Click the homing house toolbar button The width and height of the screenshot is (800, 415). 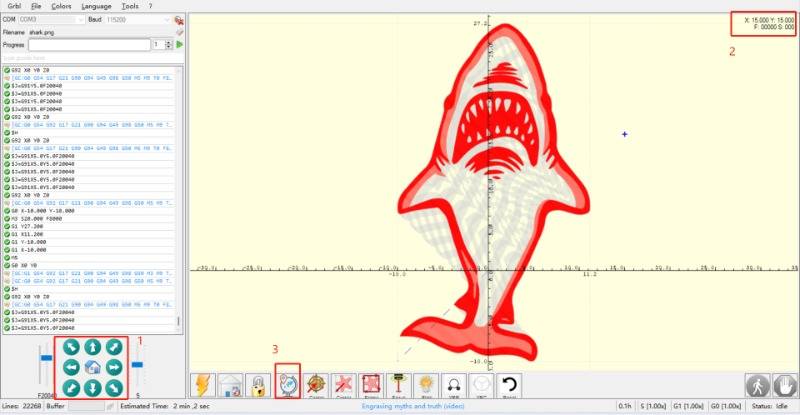click(x=231, y=385)
